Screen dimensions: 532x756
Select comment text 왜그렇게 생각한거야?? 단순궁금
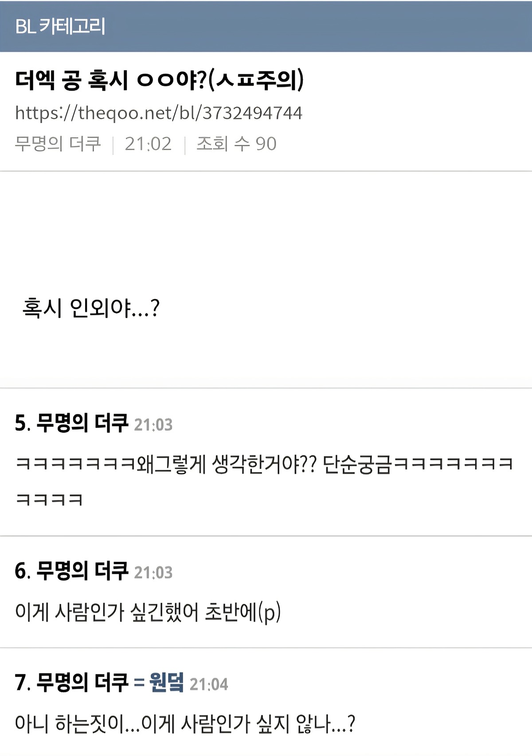265,464
